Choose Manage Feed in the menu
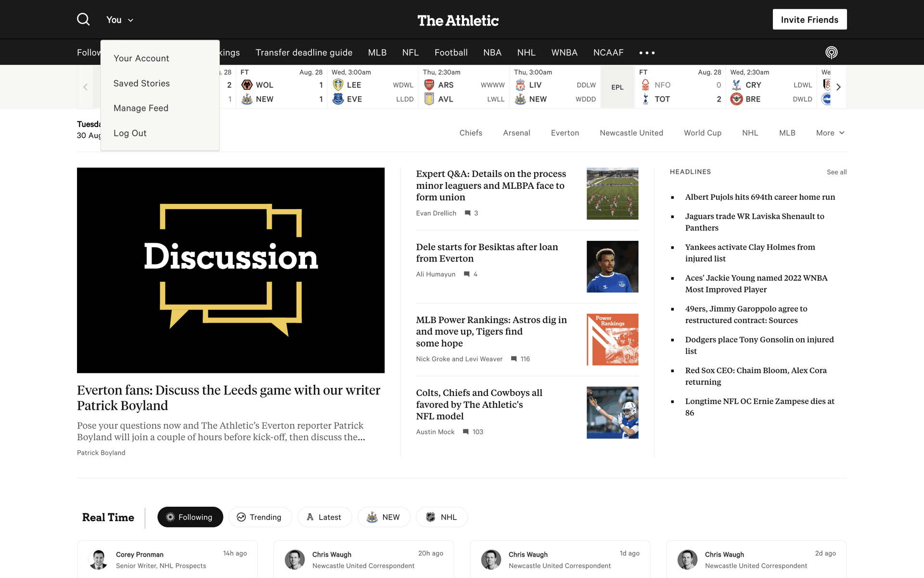The width and height of the screenshot is (924, 578). click(141, 108)
